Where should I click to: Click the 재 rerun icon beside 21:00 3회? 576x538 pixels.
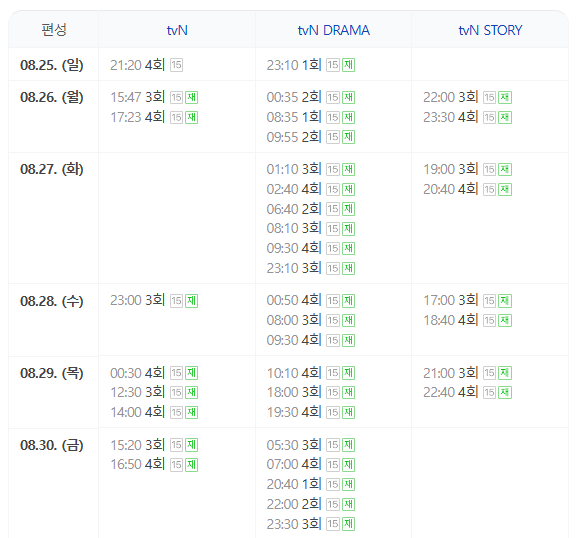505,373
